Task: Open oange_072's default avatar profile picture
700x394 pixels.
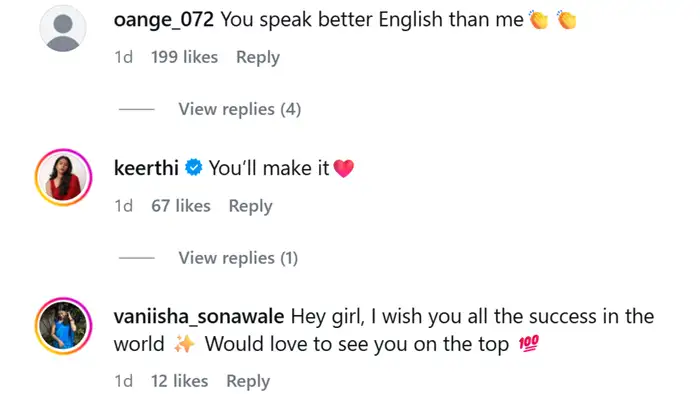Action: click(x=63, y=28)
